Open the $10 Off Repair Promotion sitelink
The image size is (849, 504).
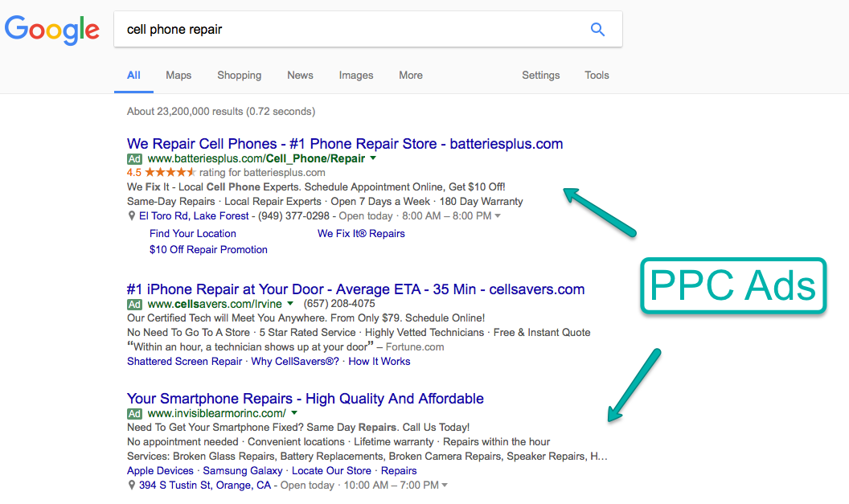208,249
